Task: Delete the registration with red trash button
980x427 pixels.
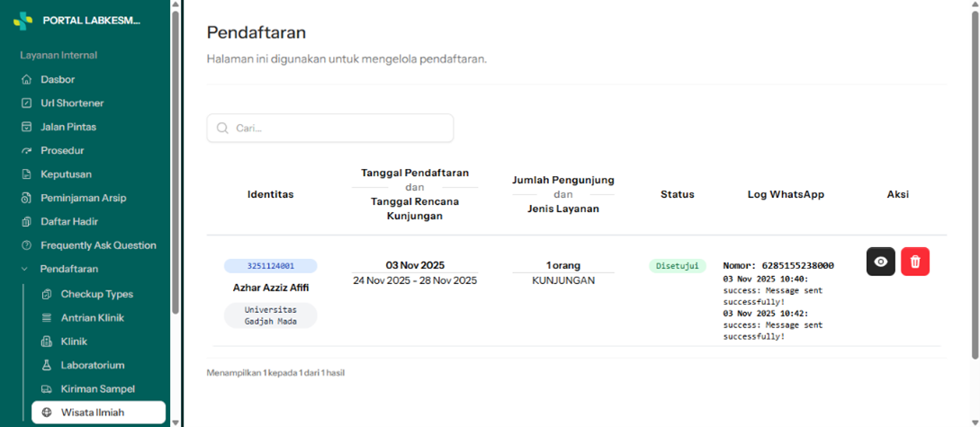Action: [x=915, y=262]
